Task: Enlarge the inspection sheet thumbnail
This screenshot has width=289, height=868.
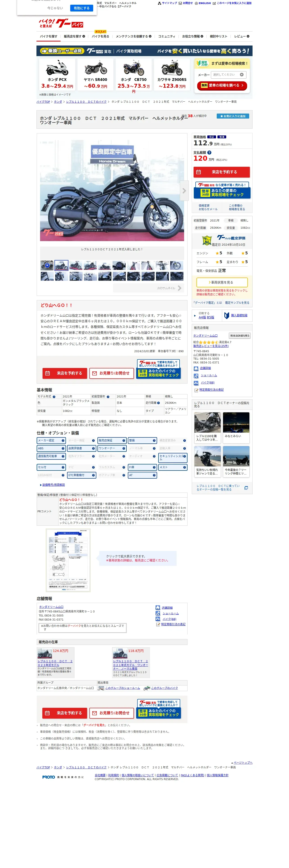Action: (68, 560)
